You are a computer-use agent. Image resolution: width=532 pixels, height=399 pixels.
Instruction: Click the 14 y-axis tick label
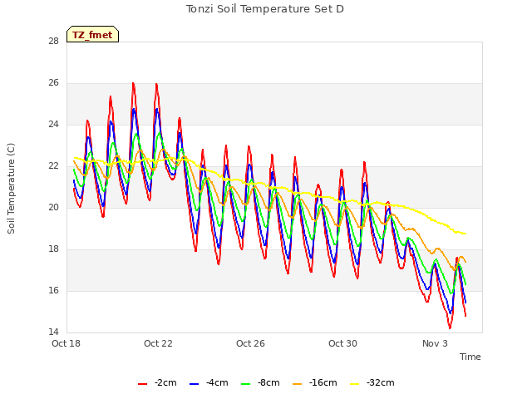coord(53,332)
